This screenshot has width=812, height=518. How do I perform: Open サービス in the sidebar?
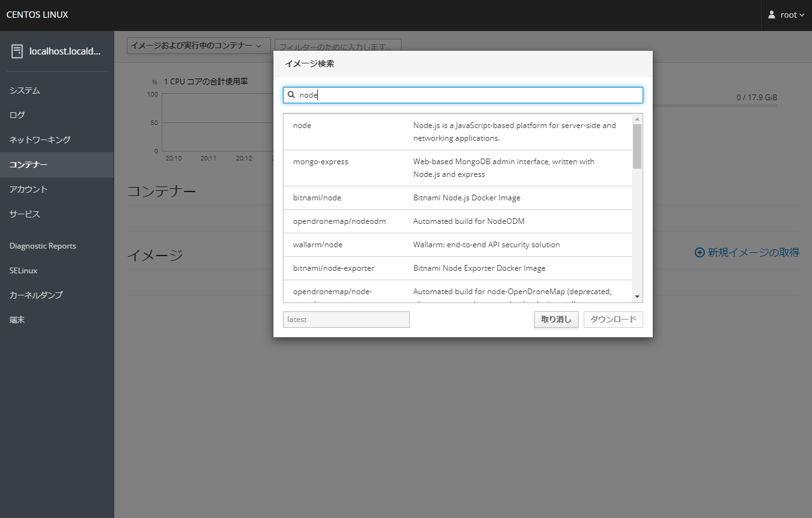[x=57, y=214]
